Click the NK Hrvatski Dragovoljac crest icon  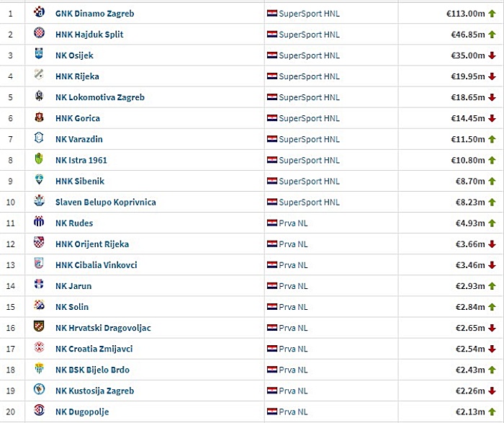pyautogui.click(x=39, y=326)
